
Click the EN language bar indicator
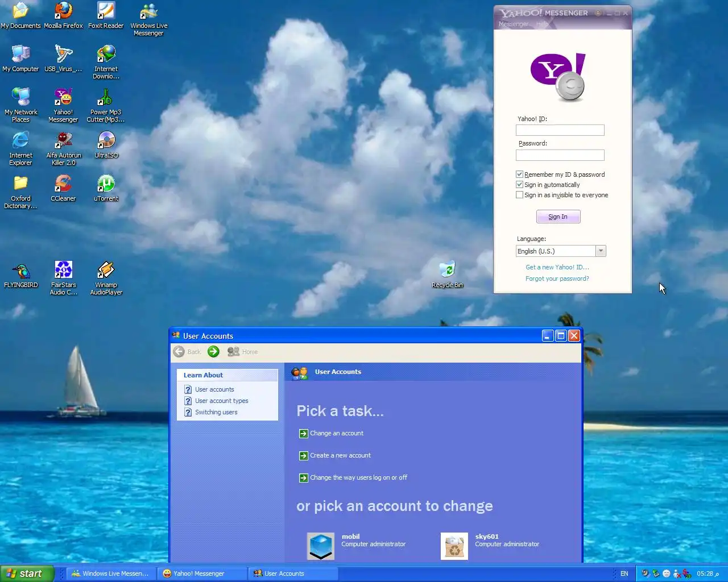coord(624,573)
